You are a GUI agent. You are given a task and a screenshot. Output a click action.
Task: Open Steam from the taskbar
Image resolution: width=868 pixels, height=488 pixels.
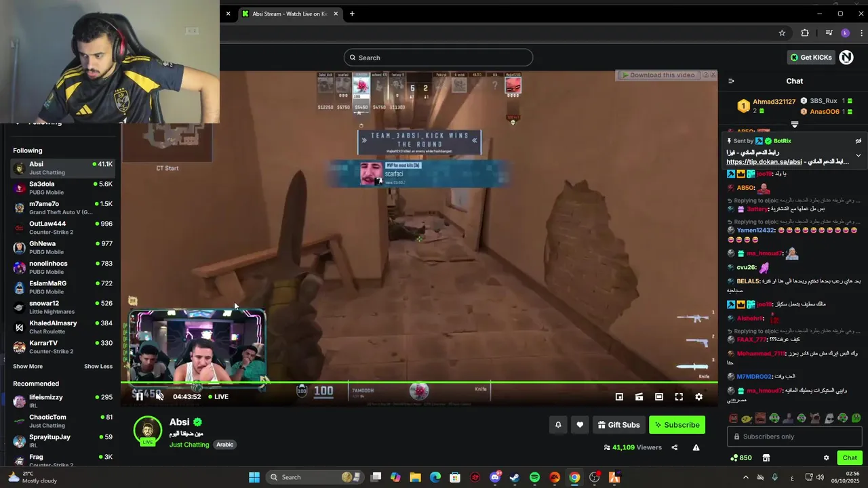pyautogui.click(x=515, y=477)
